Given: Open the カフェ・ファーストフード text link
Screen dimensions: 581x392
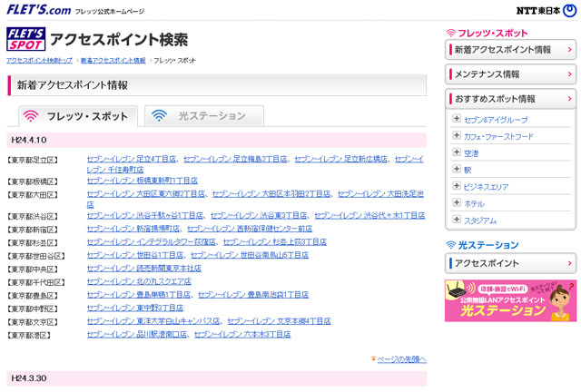Looking at the screenshot, I should [x=498, y=137].
